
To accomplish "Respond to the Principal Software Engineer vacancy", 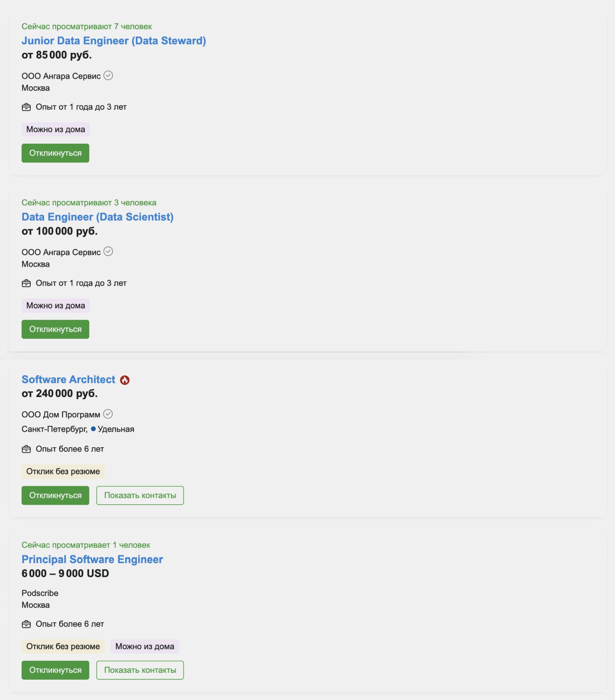I will click(56, 670).
